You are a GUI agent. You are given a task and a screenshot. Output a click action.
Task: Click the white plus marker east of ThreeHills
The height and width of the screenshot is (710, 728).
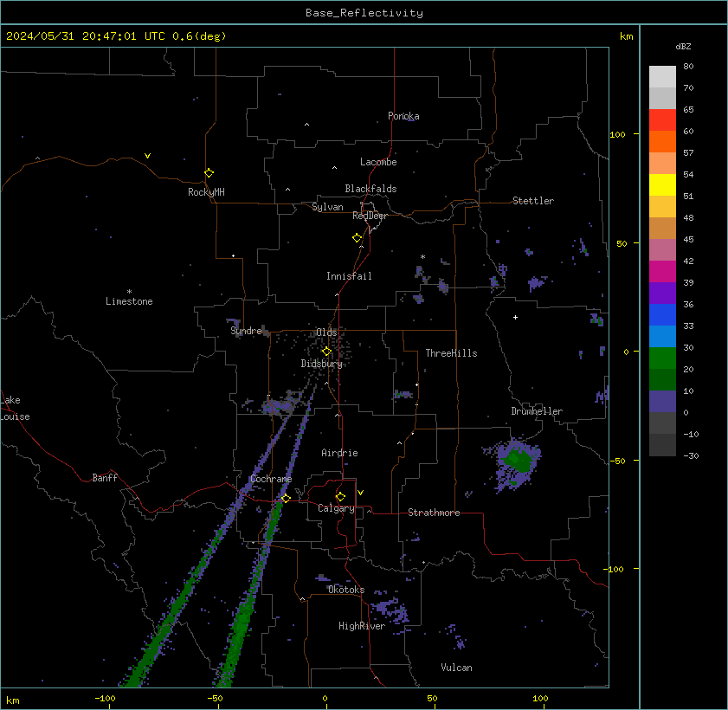[515, 317]
